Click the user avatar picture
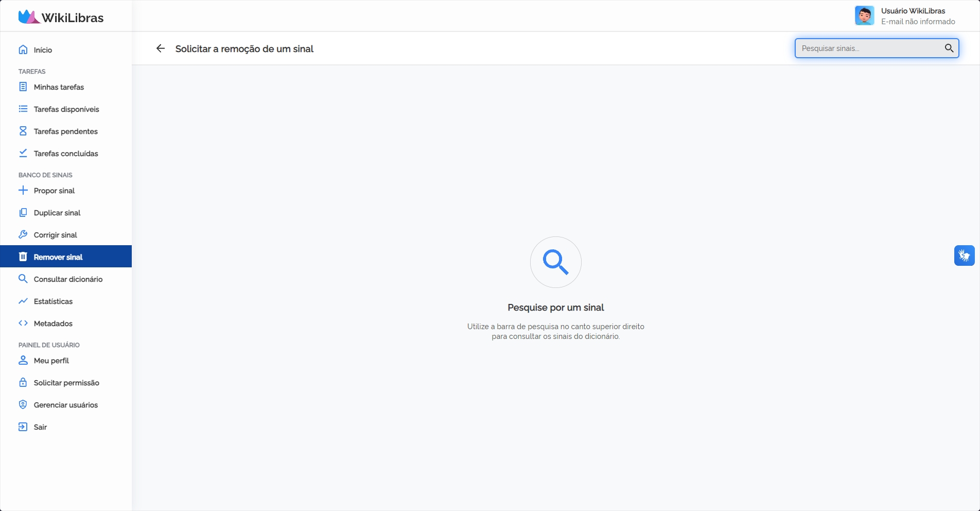Screen dimensions: 980x511 click(x=864, y=16)
